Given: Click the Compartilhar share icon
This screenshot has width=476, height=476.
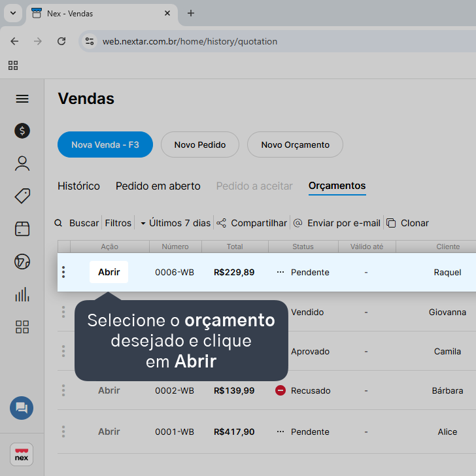Looking at the screenshot, I should 221,223.
